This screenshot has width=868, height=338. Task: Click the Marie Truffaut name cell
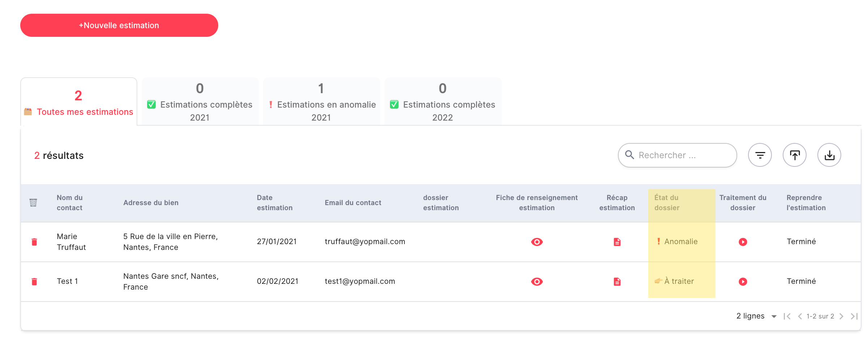pyautogui.click(x=71, y=242)
